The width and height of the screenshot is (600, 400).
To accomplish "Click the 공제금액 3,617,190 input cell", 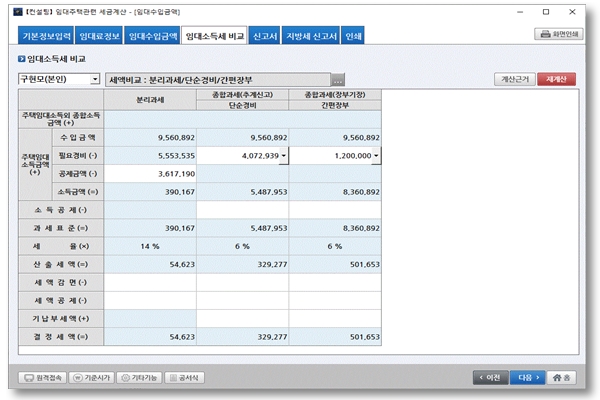I will click(x=150, y=174).
